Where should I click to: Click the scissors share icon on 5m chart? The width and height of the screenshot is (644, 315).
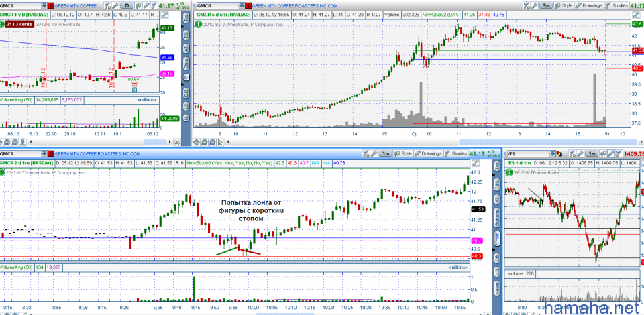[x=526, y=6]
